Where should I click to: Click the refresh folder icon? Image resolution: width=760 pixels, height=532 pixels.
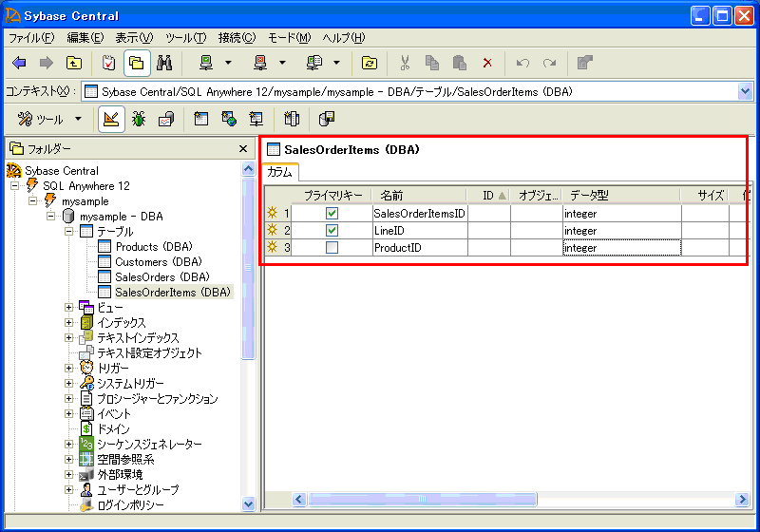pos(370,63)
